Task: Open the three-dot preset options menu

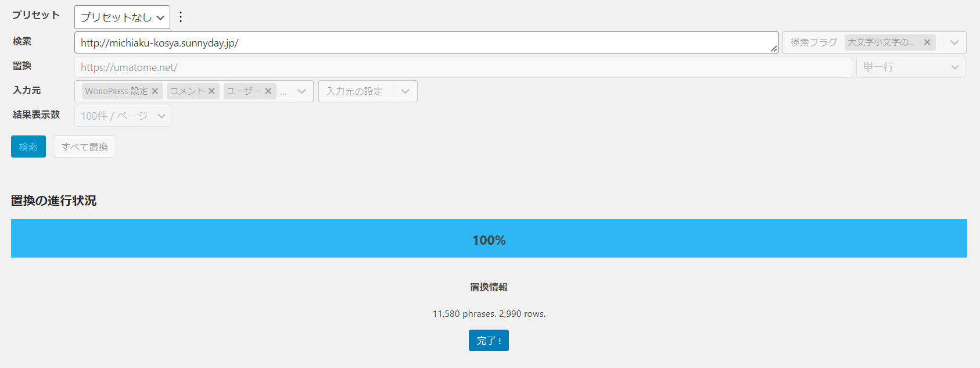Action: pyautogui.click(x=181, y=17)
